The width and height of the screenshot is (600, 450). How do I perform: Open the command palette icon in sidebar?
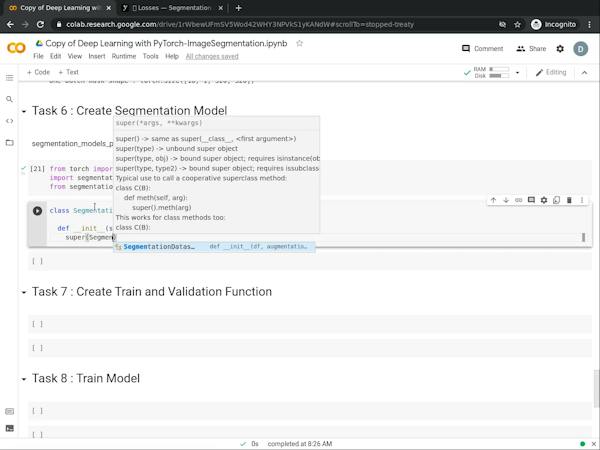pyautogui.click(x=10, y=412)
